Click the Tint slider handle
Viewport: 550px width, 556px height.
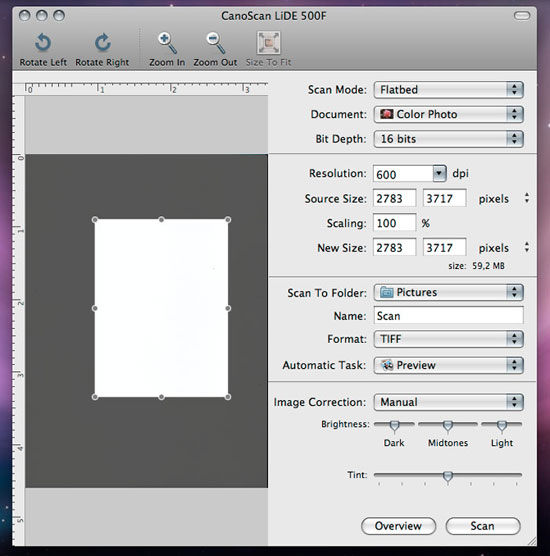(x=448, y=477)
